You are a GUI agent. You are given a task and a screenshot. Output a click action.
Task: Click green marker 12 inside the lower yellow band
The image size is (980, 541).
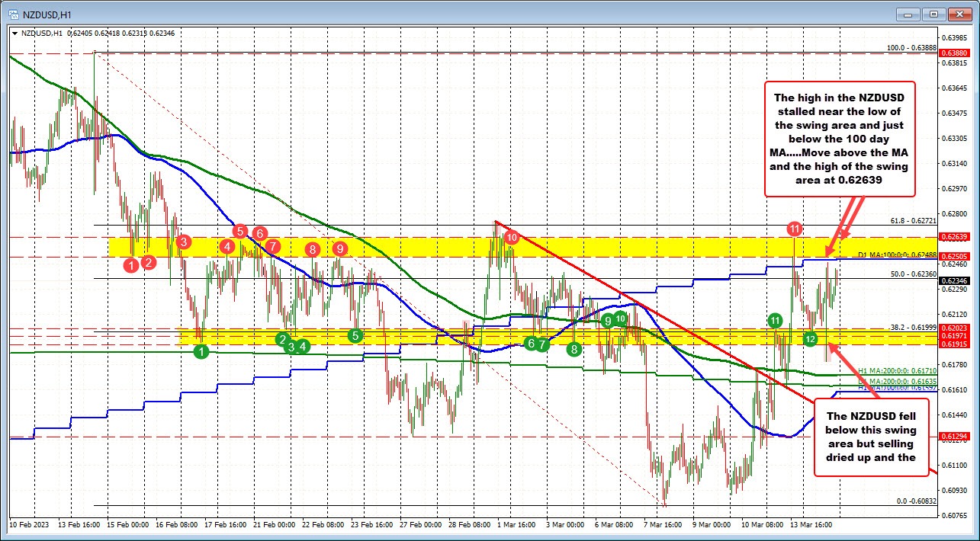pos(811,340)
